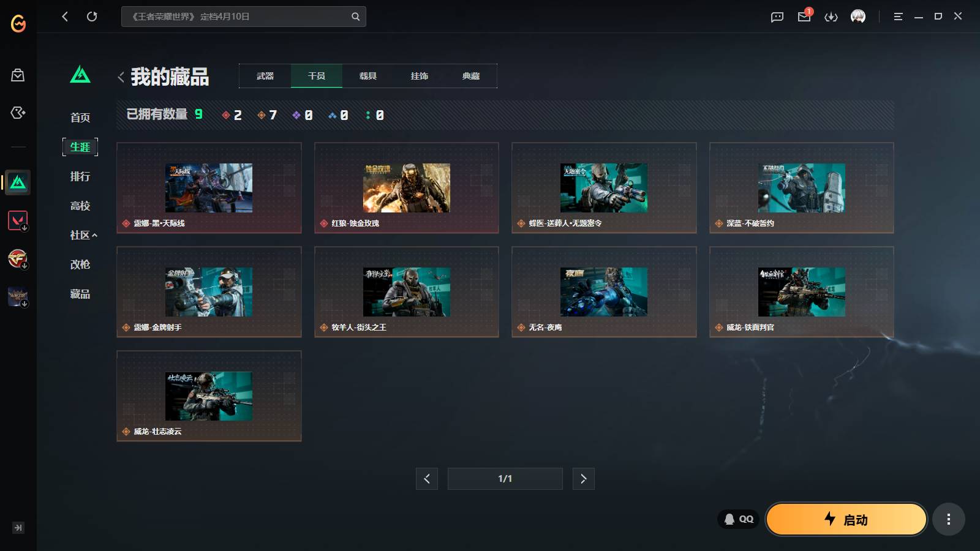Select the CrossFire game icon in sidebar
The image size is (980, 551).
click(x=18, y=258)
